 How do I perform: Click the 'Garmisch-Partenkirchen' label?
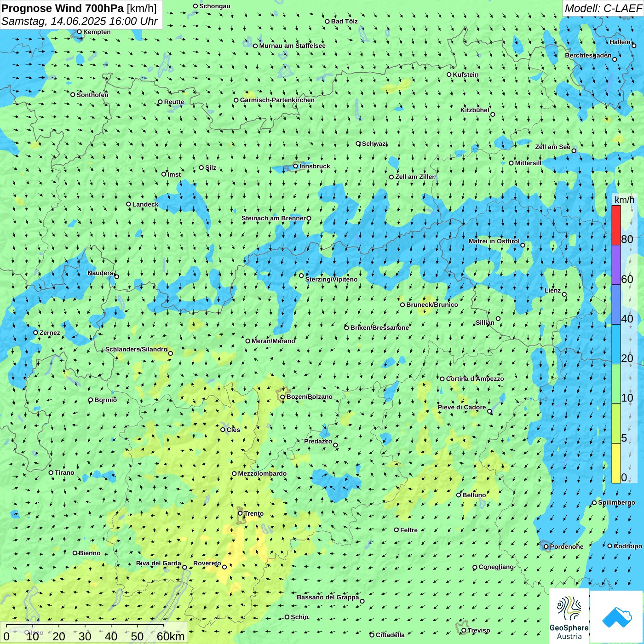277,100
